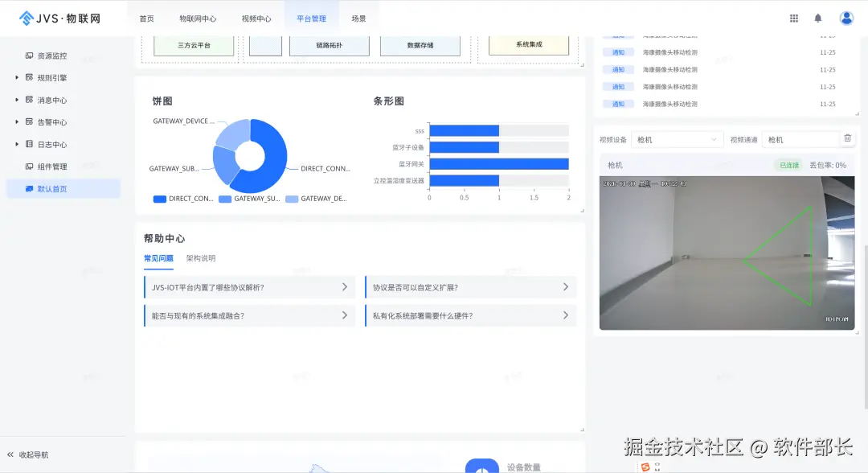Click the 默认首页 highlighted sidebar icon
The width and height of the screenshot is (868, 473).
27,188
